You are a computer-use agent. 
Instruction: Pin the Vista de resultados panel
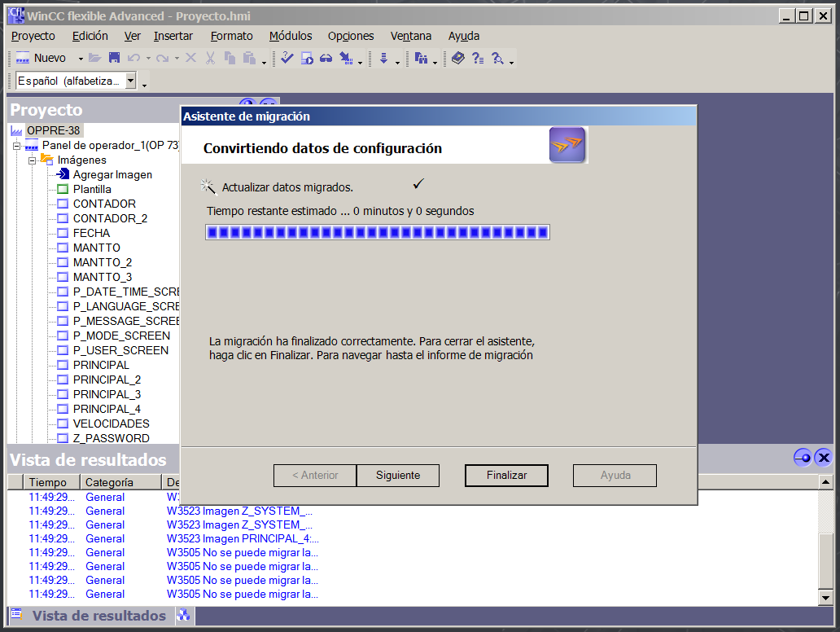(x=803, y=458)
